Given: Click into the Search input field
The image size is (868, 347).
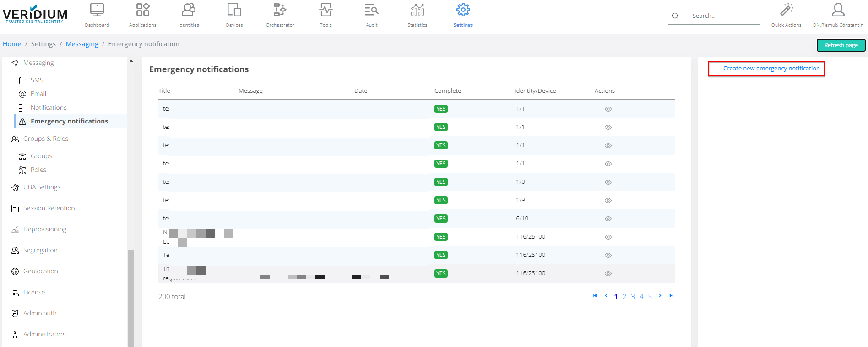Looking at the screenshot, I should 724,16.
